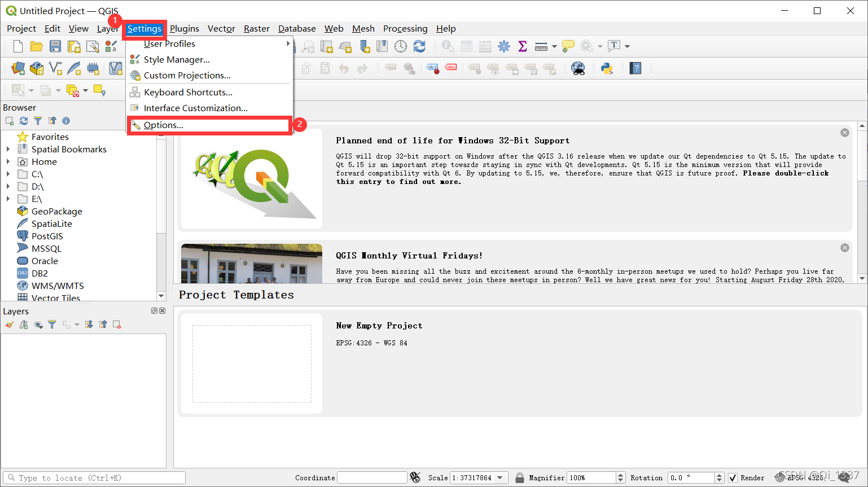Open the Processing menu
Screen dimensions: 868x487
tap(405, 28)
